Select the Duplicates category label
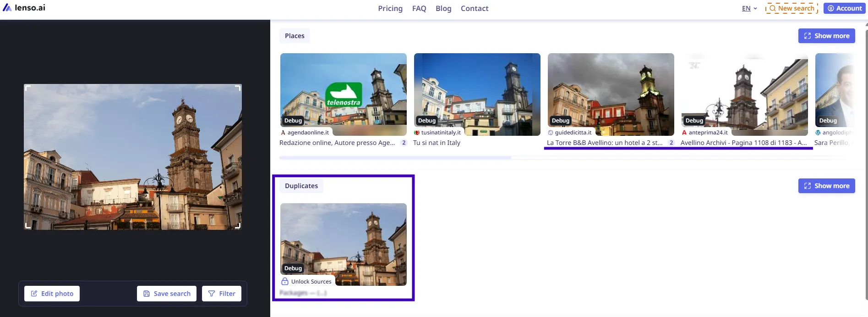This screenshot has height=317, width=868. click(x=301, y=186)
